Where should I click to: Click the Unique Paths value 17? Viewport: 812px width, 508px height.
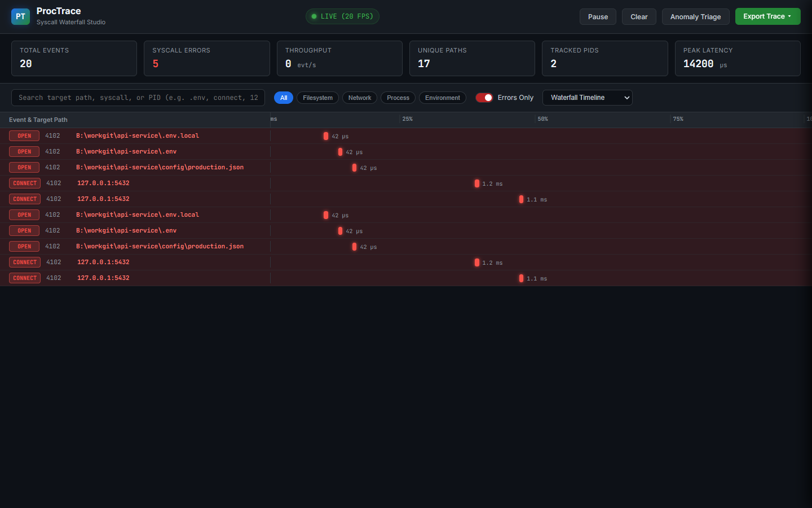point(424,64)
